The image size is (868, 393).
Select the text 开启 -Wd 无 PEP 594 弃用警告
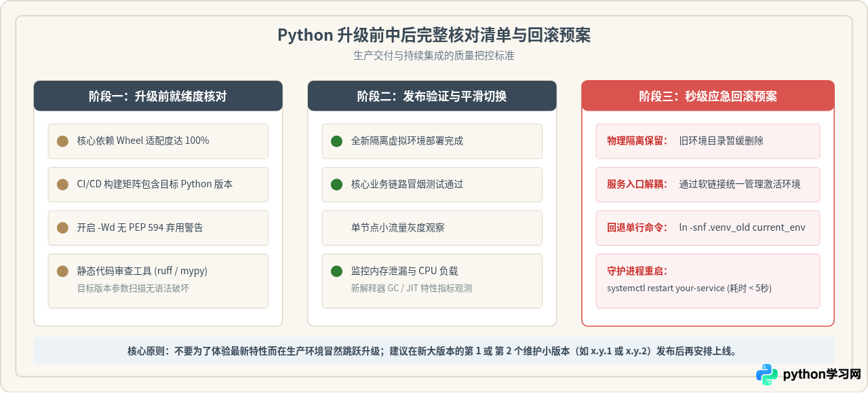(x=140, y=228)
